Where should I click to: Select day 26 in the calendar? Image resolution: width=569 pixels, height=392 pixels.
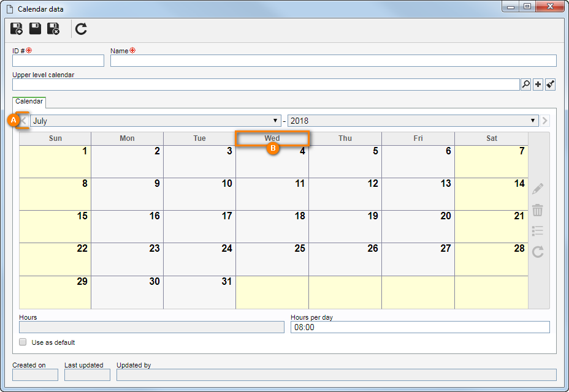345,259
